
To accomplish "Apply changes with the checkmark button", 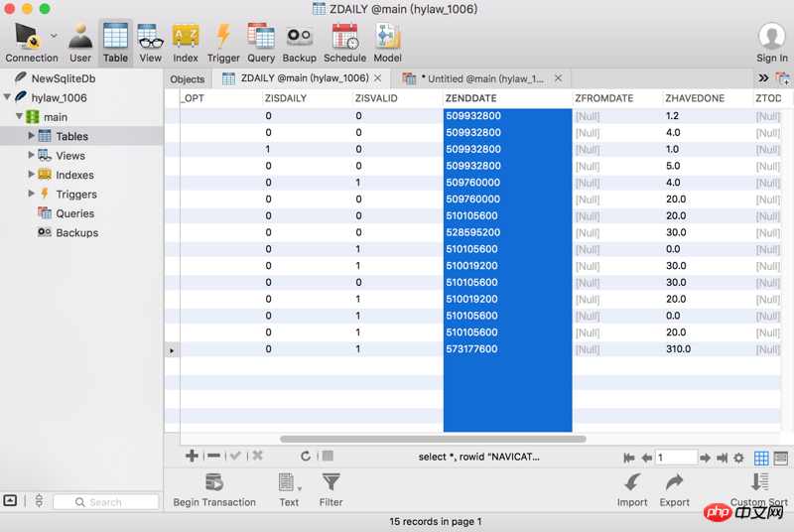I will click(x=235, y=457).
